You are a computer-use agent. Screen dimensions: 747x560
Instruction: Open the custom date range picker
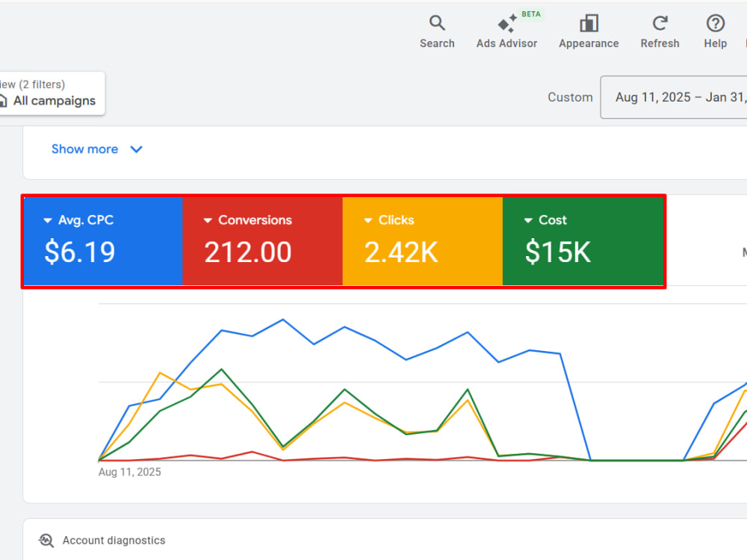674,97
